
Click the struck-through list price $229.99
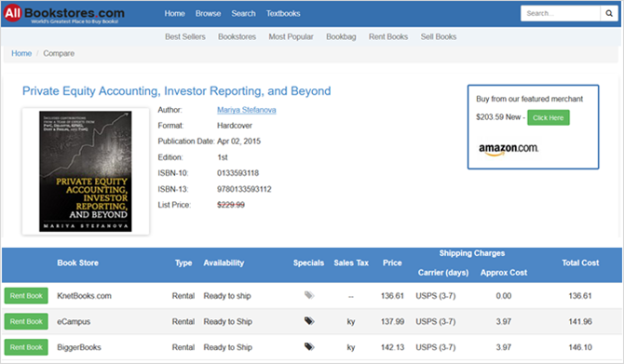click(231, 205)
